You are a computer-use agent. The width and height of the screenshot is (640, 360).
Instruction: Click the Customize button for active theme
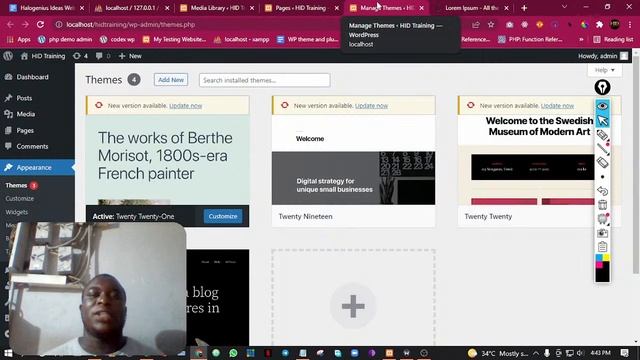click(223, 216)
